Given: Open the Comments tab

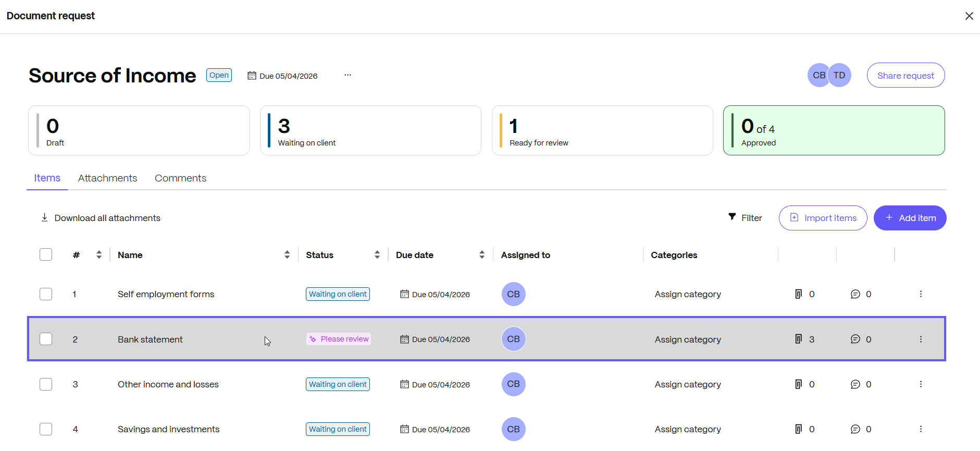Looking at the screenshot, I should (180, 178).
